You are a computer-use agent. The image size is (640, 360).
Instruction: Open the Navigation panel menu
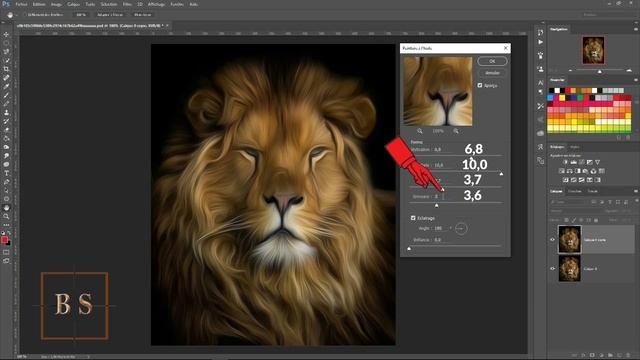point(636,29)
